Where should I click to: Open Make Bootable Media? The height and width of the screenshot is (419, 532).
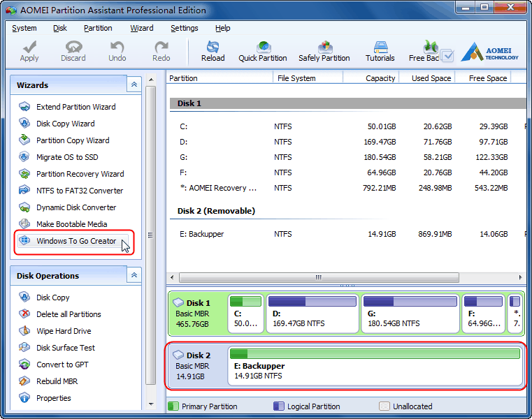[71, 224]
